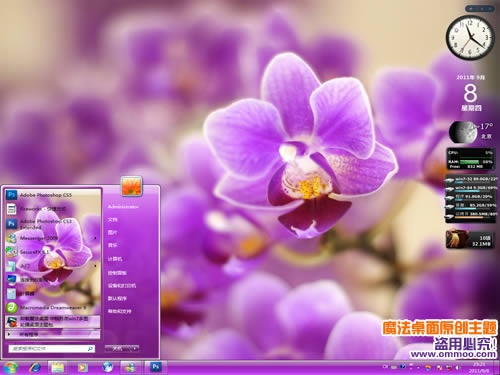Open Adobe Photoshop CS2 Extended entry

coord(53,224)
